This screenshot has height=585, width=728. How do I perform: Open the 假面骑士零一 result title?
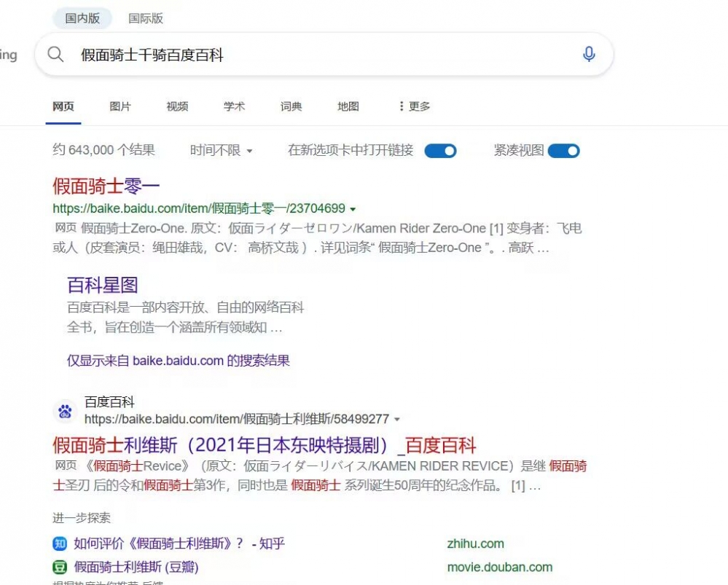106,187
